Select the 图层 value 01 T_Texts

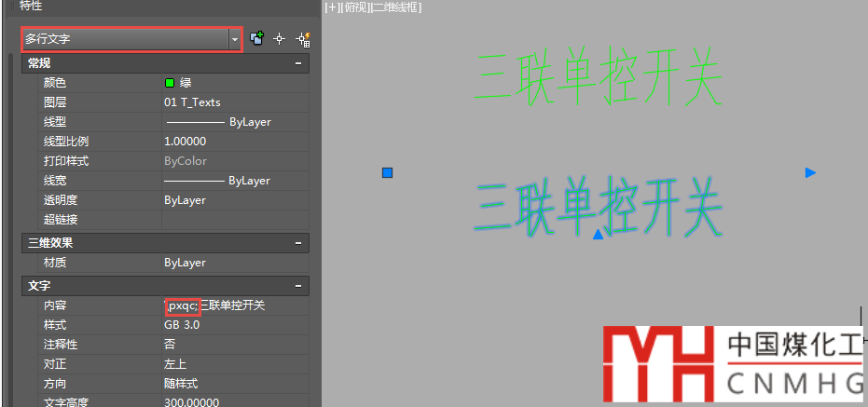[x=233, y=102]
